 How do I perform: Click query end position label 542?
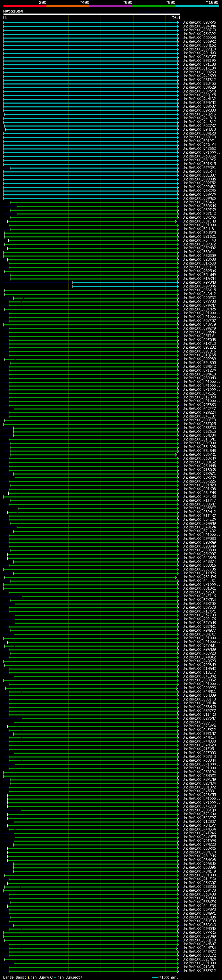175,17
